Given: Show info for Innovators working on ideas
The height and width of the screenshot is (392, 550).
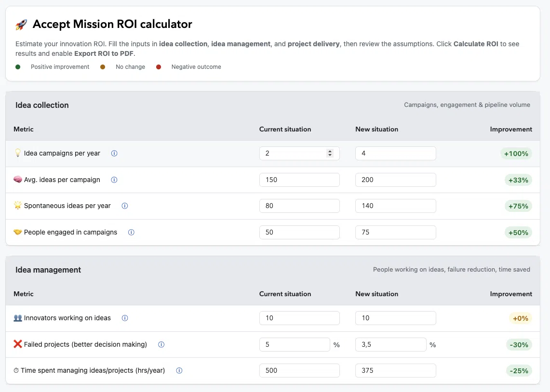Looking at the screenshot, I should coord(124,318).
